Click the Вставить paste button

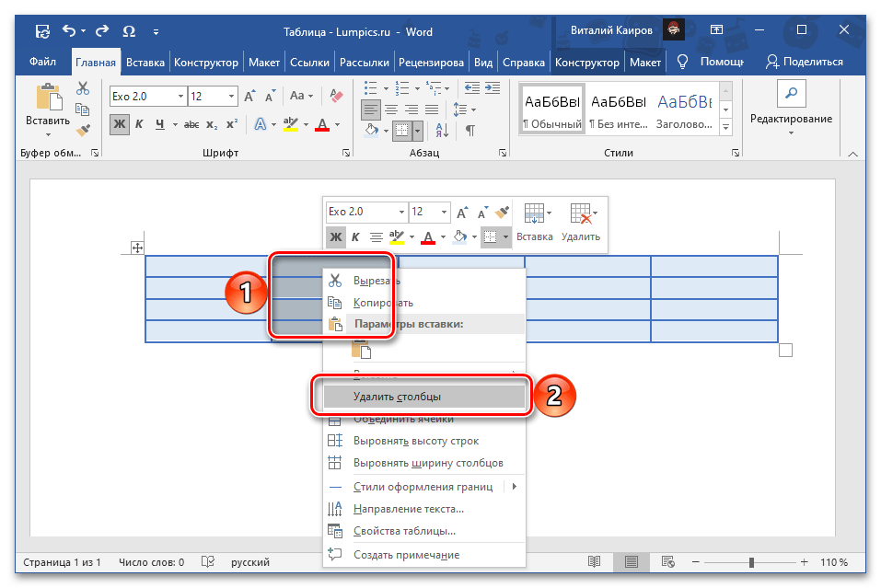click(48, 110)
